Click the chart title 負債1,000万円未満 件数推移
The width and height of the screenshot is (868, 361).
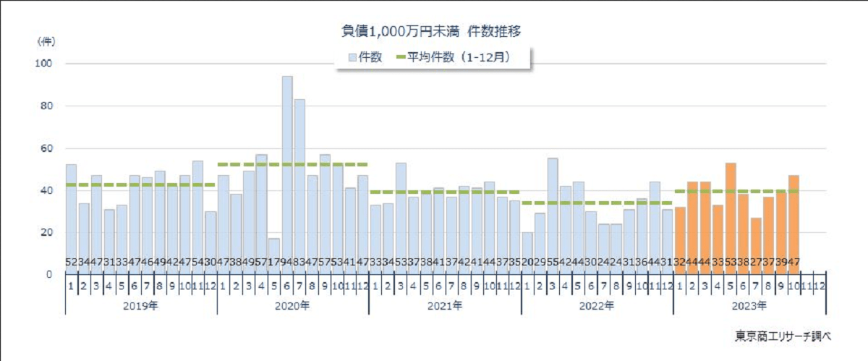pos(432,31)
